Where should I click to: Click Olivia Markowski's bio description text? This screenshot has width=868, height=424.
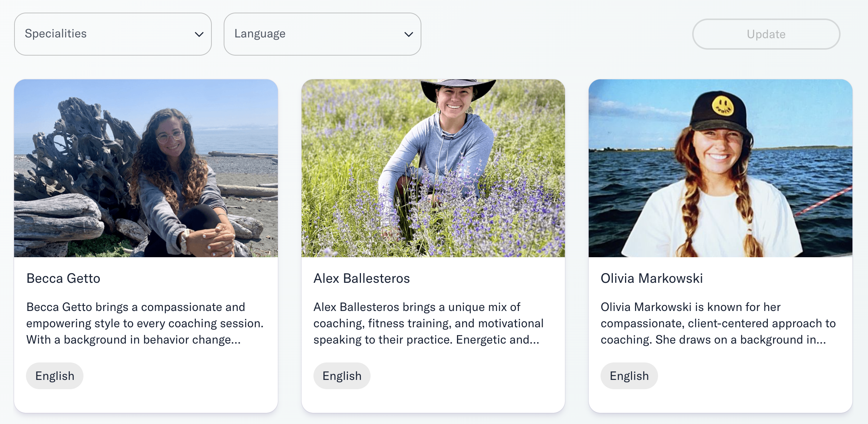(718, 323)
